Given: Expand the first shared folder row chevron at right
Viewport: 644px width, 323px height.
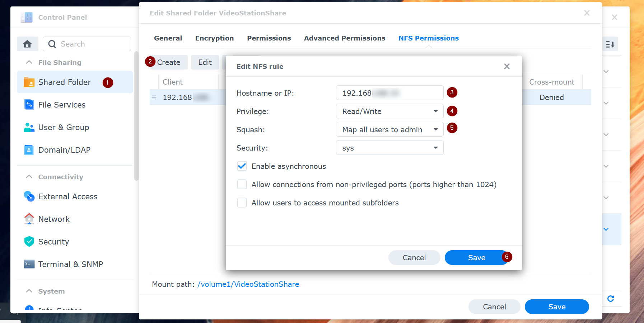Looking at the screenshot, I should click(x=606, y=71).
